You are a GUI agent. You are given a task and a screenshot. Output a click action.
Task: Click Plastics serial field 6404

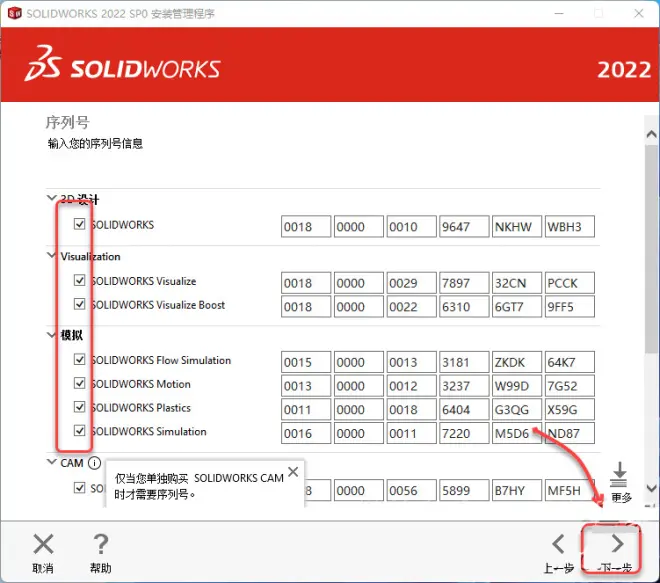(x=464, y=410)
